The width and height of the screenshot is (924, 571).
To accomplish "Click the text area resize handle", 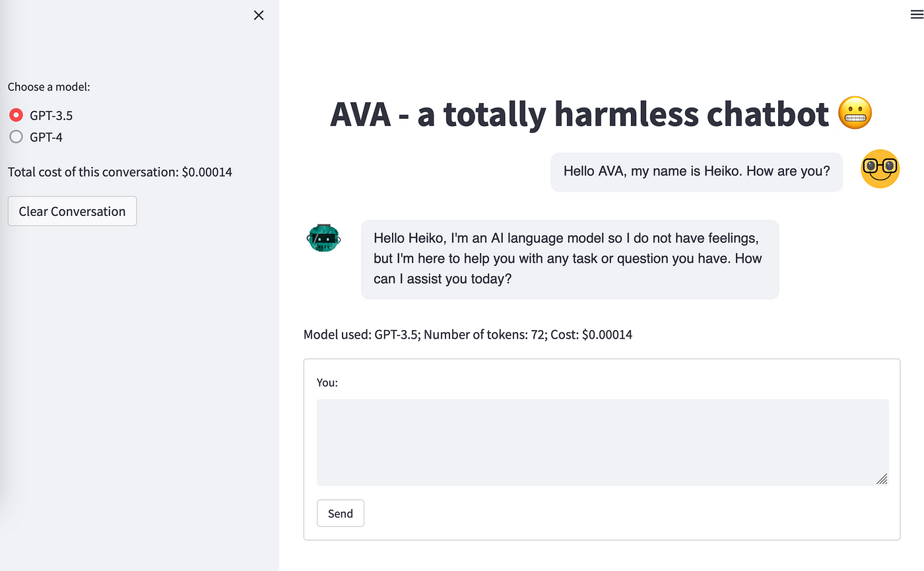I will [x=882, y=479].
